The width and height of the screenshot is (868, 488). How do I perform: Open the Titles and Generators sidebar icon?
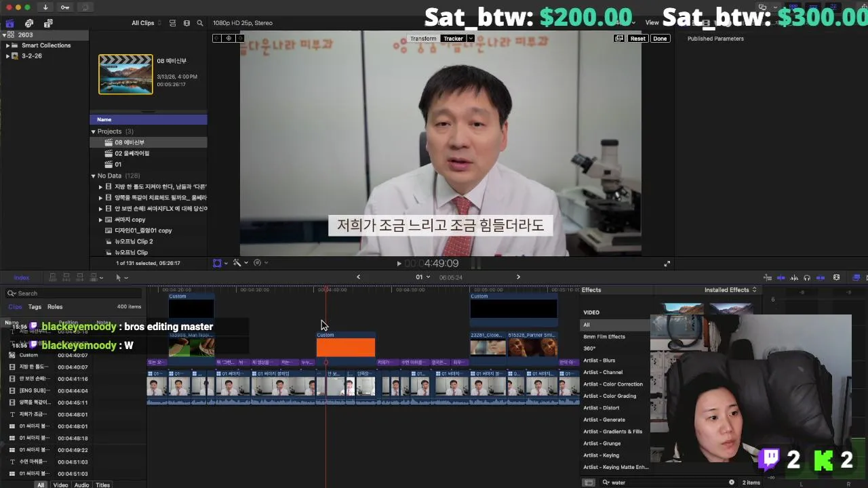[48, 23]
